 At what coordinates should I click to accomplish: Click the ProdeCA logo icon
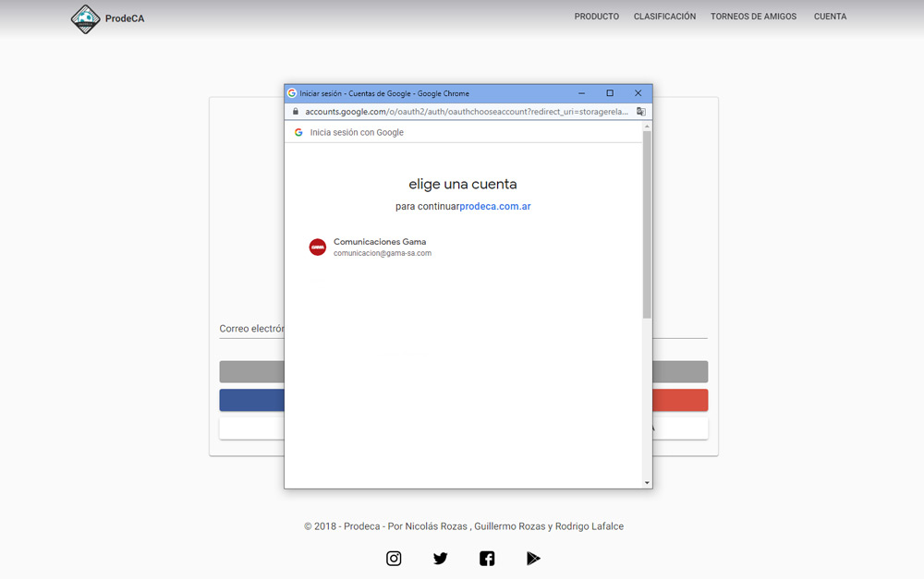point(86,18)
